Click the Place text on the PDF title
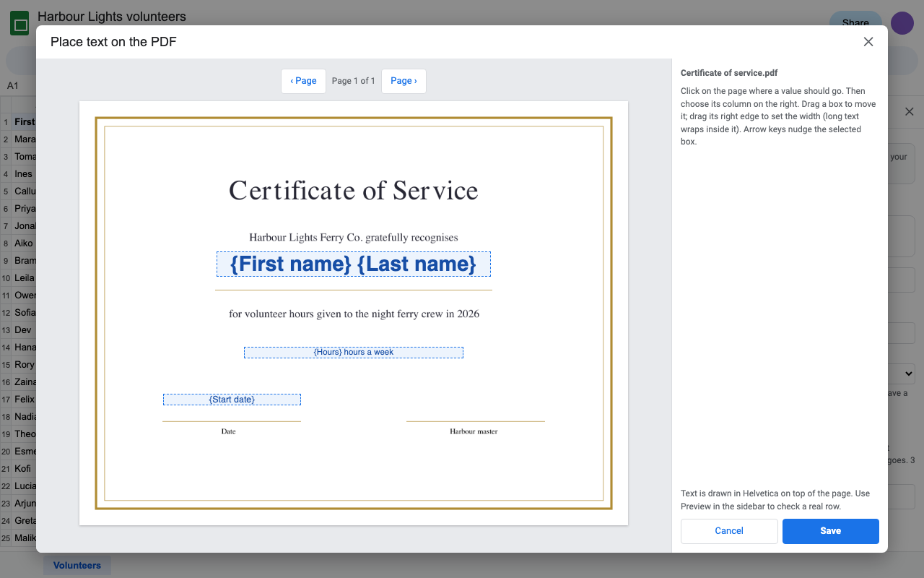This screenshot has height=578, width=924. click(113, 42)
